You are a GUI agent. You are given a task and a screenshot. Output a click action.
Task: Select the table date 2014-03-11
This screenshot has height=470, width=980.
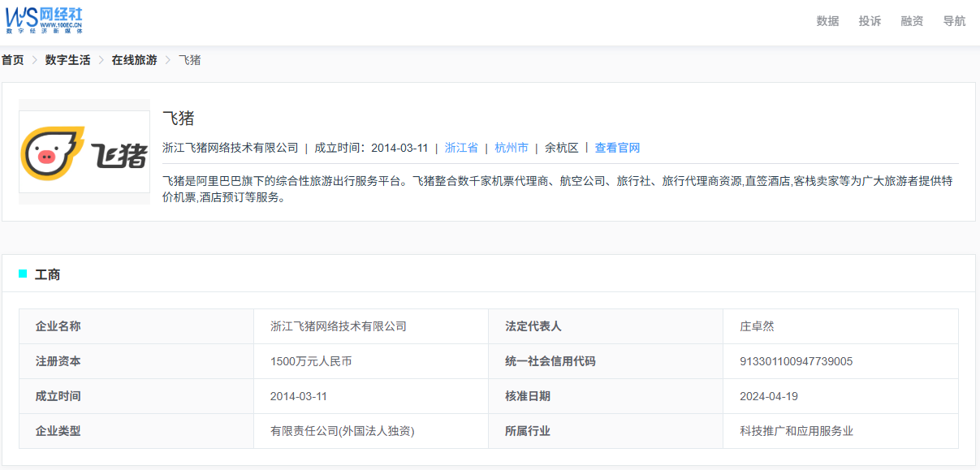pyautogui.click(x=299, y=396)
